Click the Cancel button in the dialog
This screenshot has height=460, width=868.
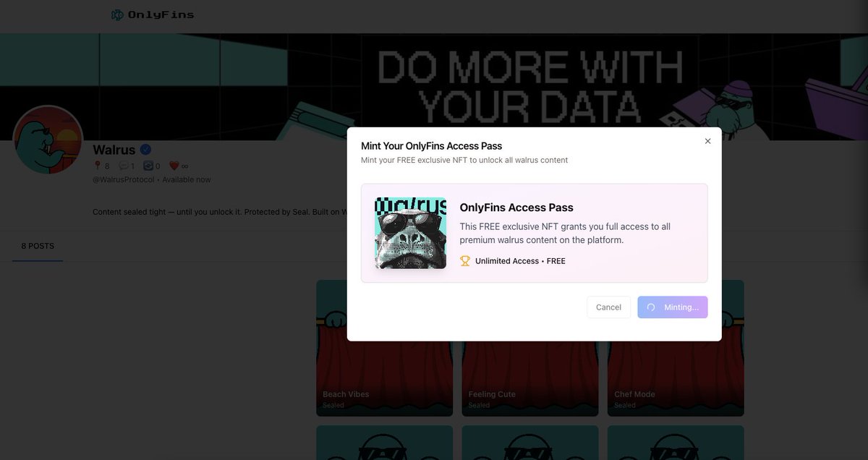click(608, 307)
